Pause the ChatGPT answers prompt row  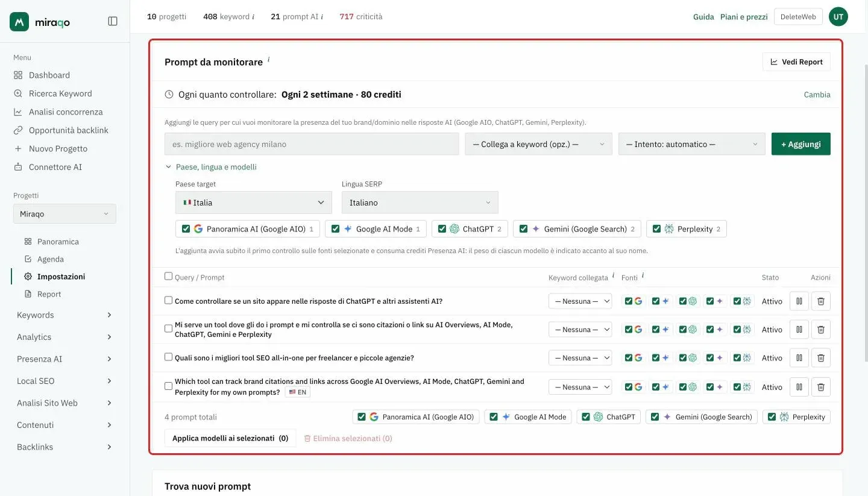(x=799, y=301)
